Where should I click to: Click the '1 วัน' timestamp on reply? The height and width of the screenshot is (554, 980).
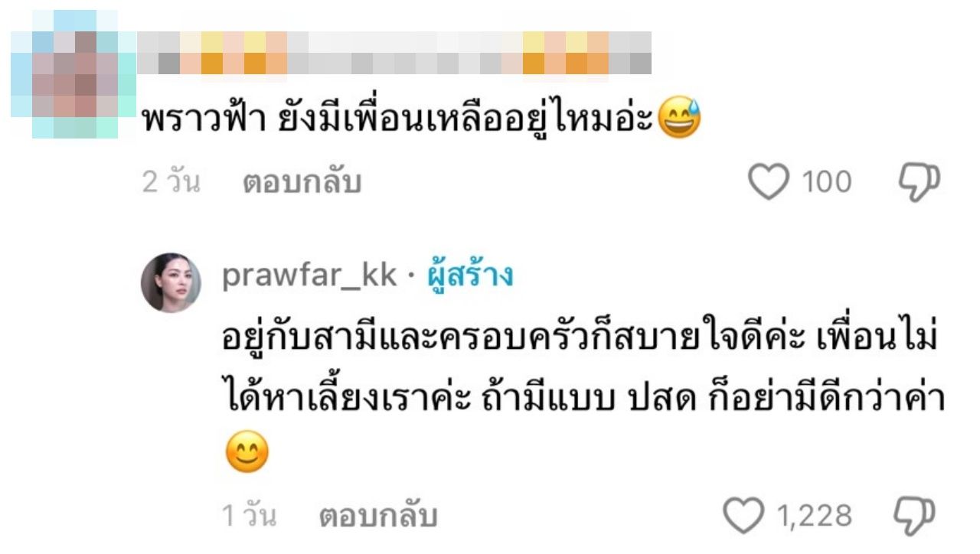[x=250, y=516]
